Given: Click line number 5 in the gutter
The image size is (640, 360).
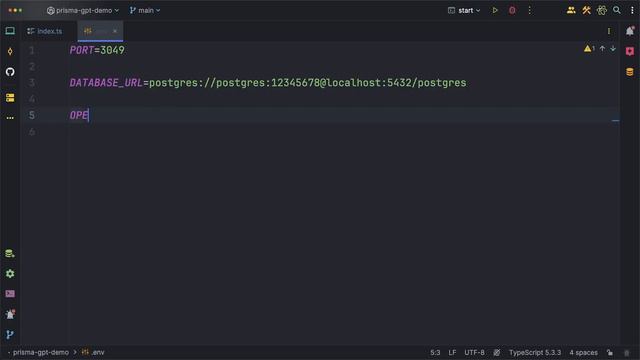Looking at the screenshot, I should coord(32,116).
